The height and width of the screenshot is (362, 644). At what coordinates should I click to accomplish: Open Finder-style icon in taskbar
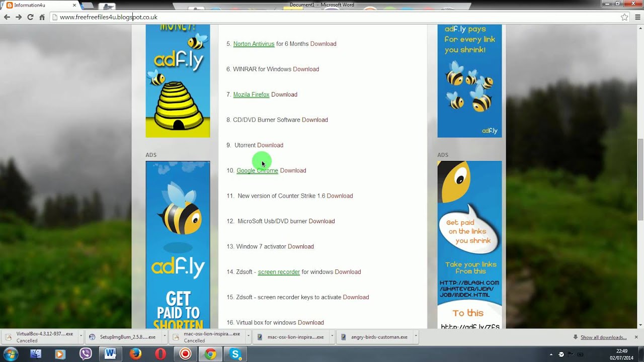tap(35, 354)
